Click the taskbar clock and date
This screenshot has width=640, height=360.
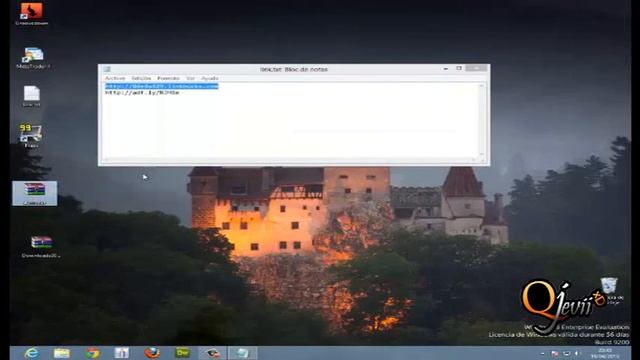[604, 353]
